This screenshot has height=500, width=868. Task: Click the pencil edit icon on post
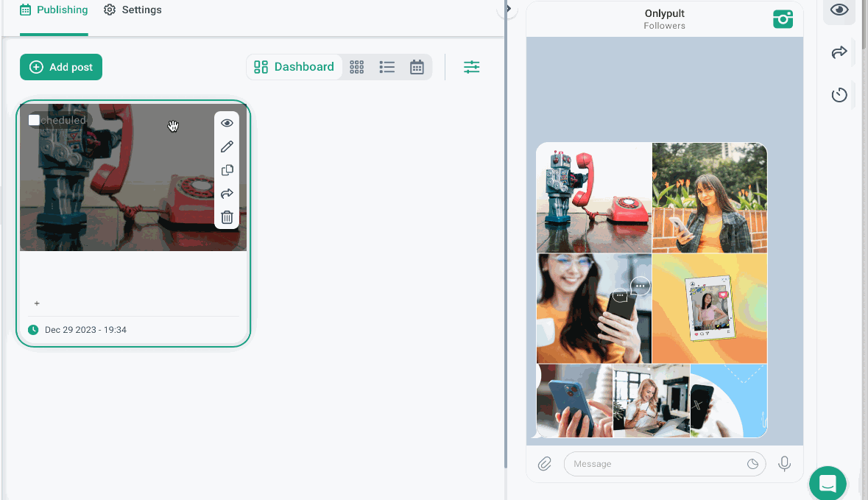coord(227,147)
